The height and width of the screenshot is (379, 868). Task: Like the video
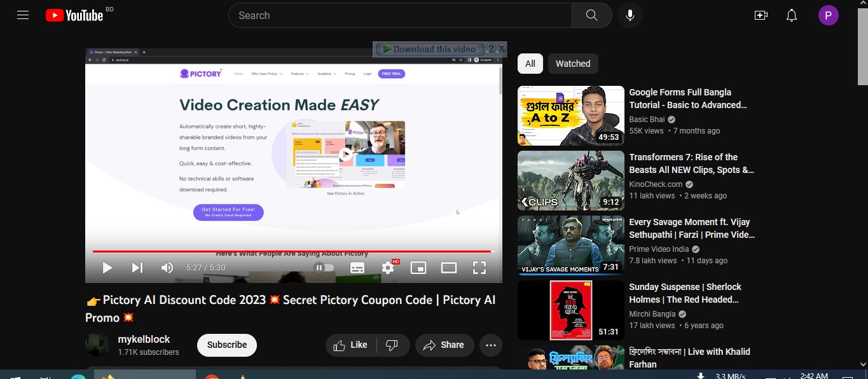351,345
